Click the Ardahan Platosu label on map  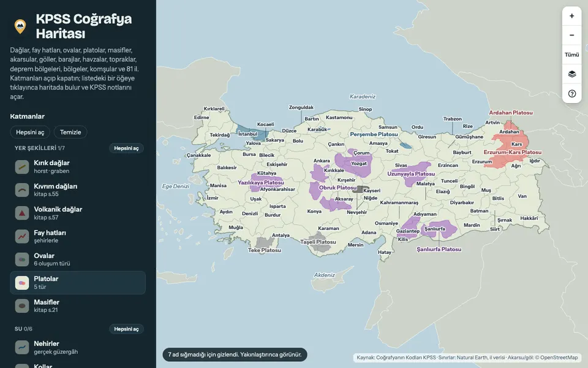pyautogui.click(x=511, y=113)
